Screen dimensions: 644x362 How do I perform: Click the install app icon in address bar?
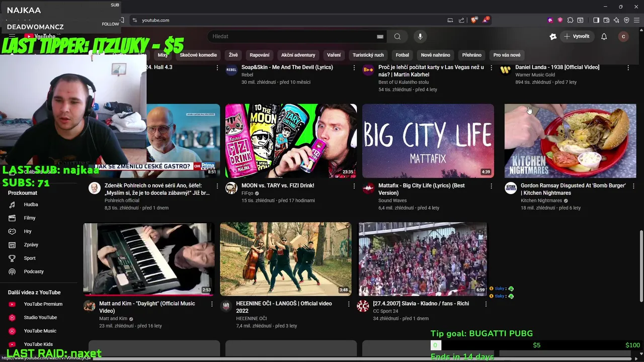point(450,20)
